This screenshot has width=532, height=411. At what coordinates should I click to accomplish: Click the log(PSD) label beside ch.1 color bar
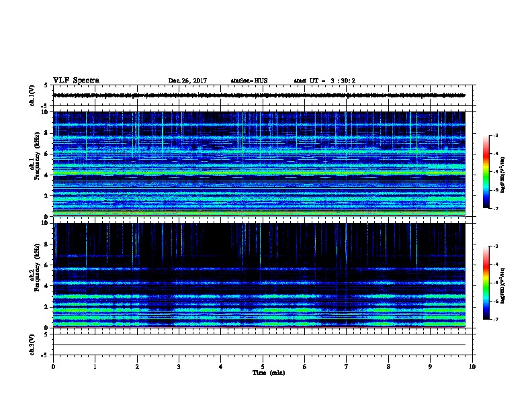(x=503, y=175)
